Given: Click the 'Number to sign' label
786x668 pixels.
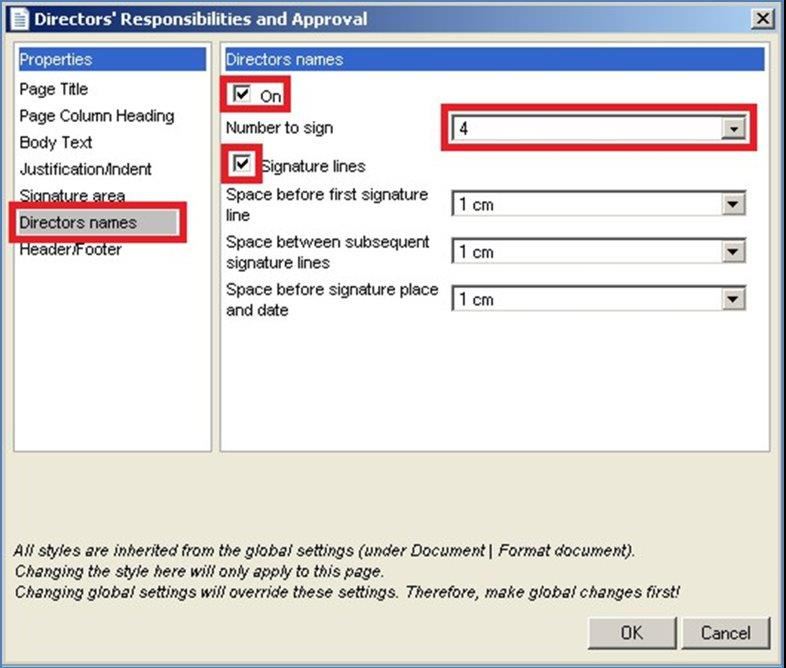Looking at the screenshot, I should click(x=279, y=128).
